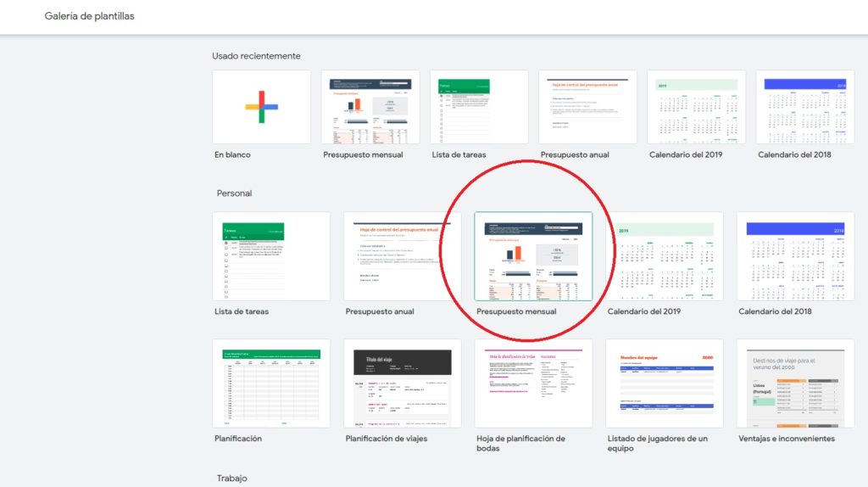The height and width of the screenshot is (487, 868).
Task: Select Presupuesto anual template in Personal section
Action: (403, 256)
